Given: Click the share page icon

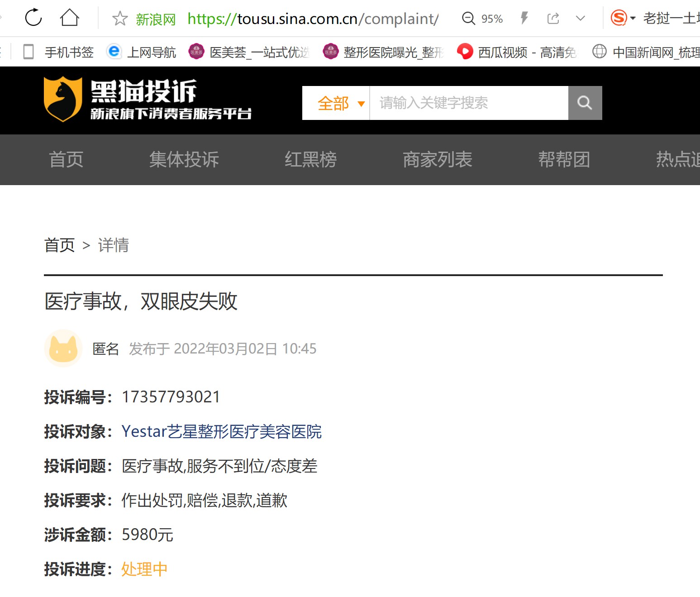Looking at the screenshot, I should [553, 19].
